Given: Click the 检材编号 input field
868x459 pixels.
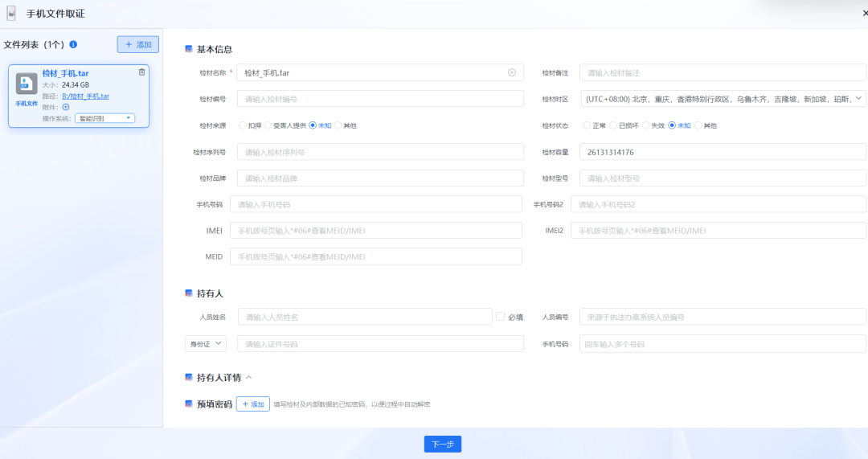Looking at the screenshot, I should [380, 99].
